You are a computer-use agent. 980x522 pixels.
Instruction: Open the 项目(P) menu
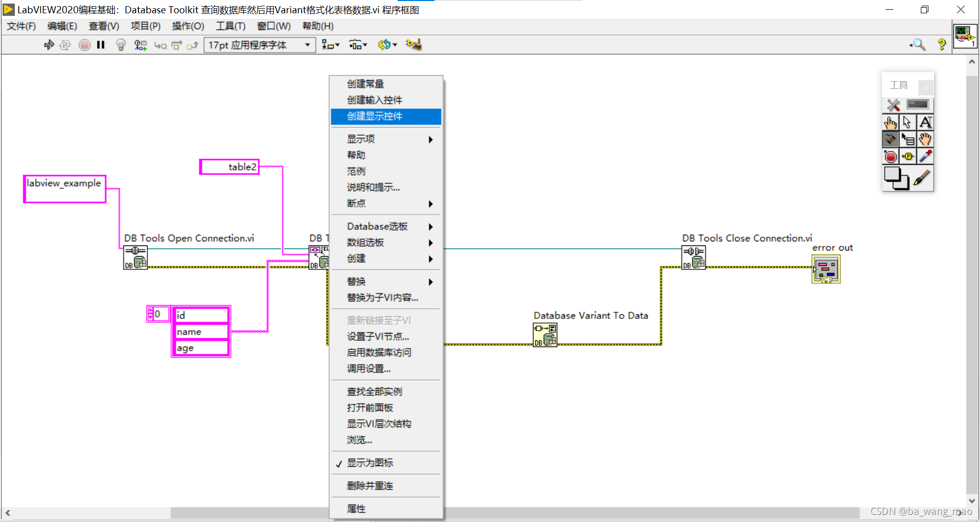coord(145,26)
